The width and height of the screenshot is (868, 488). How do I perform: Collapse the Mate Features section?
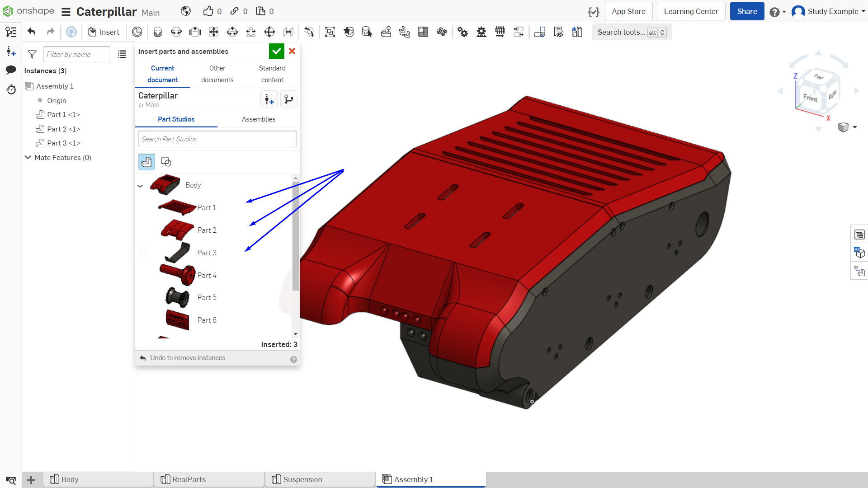point(28,157)
